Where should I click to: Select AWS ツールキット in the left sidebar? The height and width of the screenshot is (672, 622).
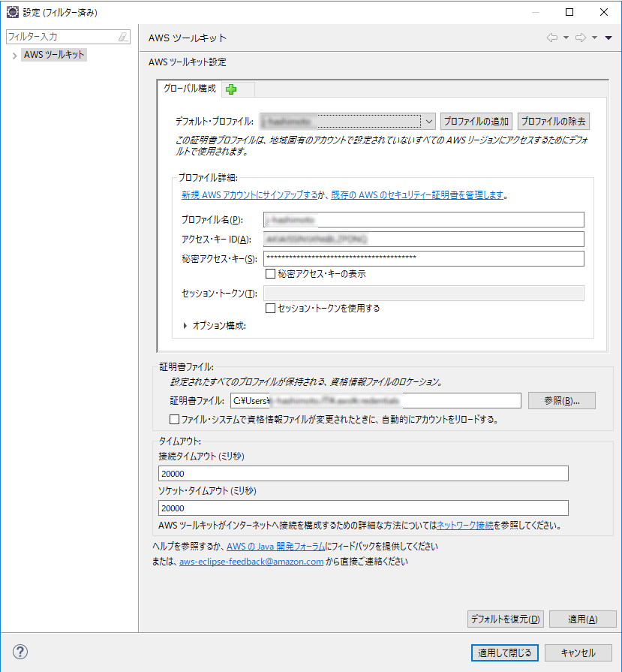(x=53, y=54)
